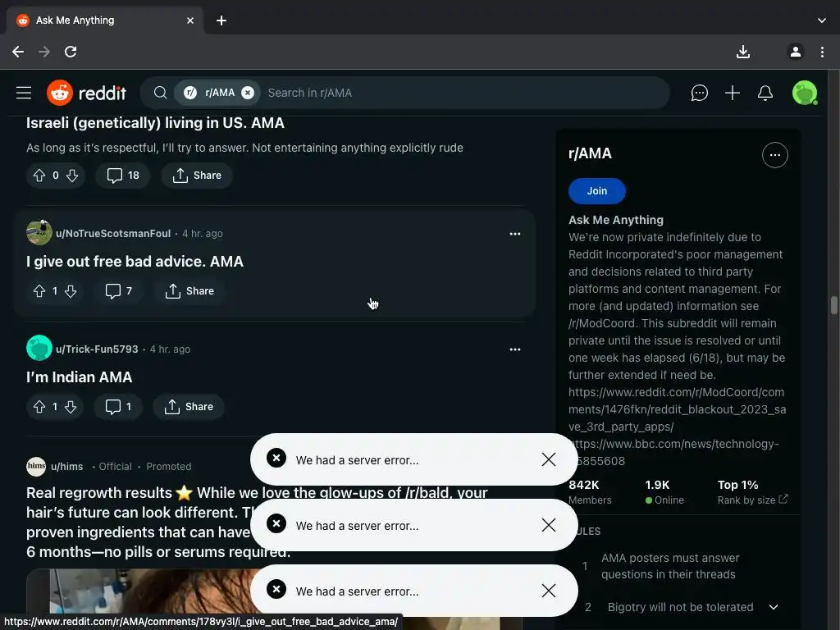Dismiss the top server error toast
Screen dimensions: 840x630
tap(549, 459)
